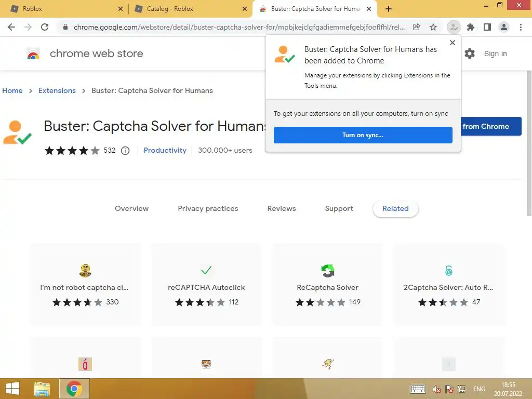Show rating info icon next to 532
This screenshot has height=399, width=532.
coord(125,151)
